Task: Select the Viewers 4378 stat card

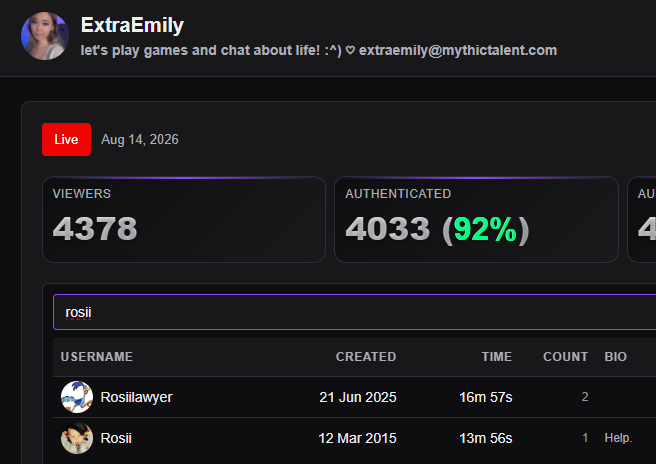Action: click(184, 220)
